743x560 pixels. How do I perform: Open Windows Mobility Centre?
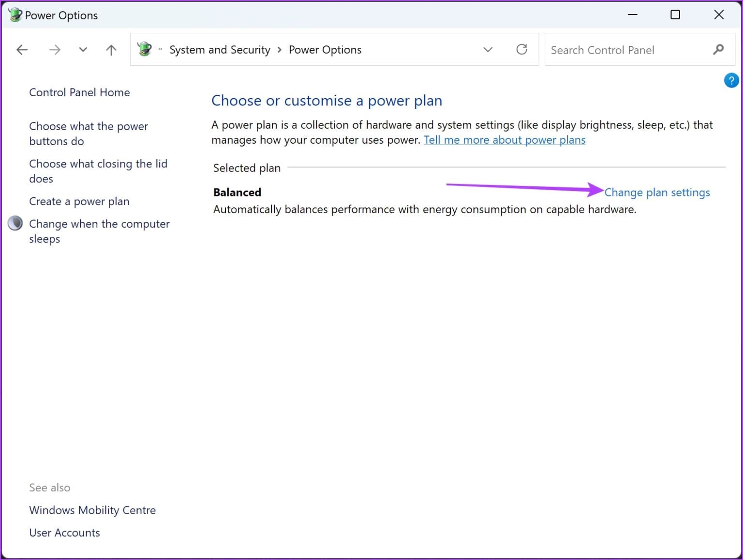click(92, 510)
